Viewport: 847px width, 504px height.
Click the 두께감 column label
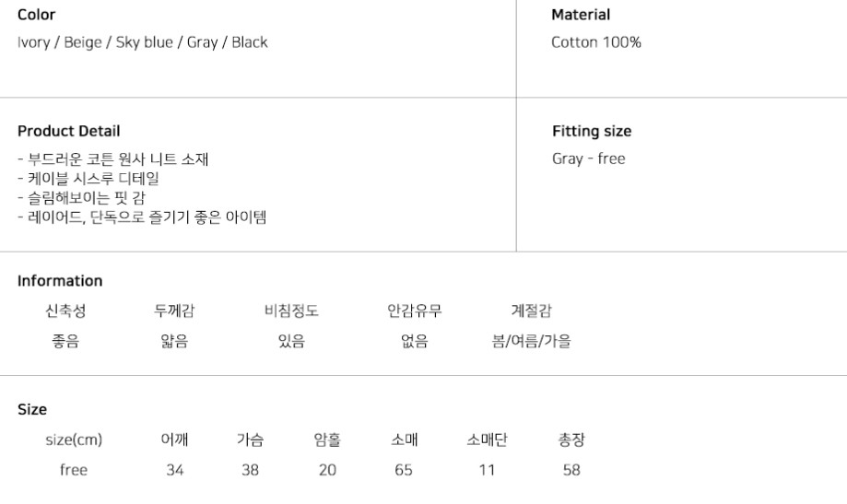click(x=174, y=311)
